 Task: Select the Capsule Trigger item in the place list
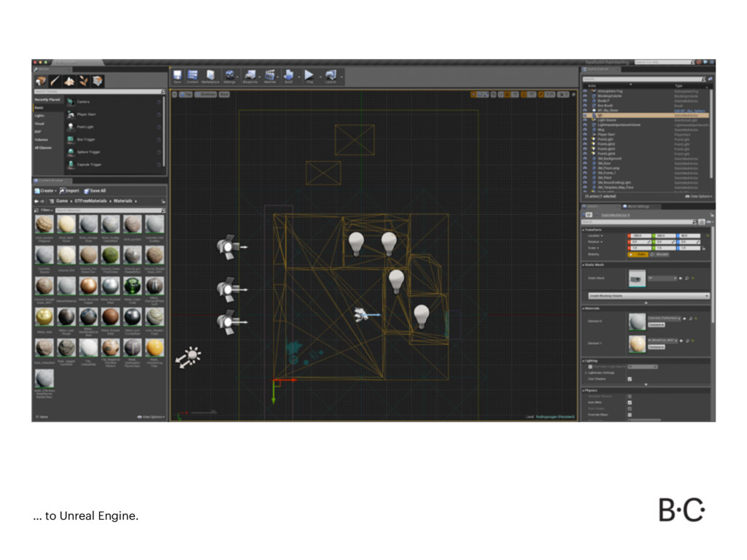[113, 164]
